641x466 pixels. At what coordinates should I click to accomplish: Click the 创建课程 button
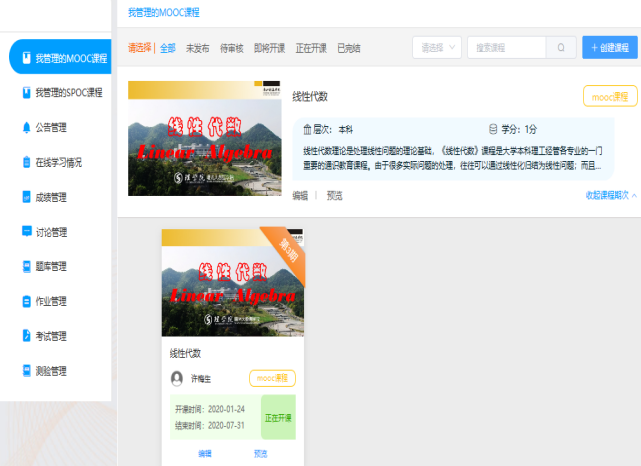(609, 47)
